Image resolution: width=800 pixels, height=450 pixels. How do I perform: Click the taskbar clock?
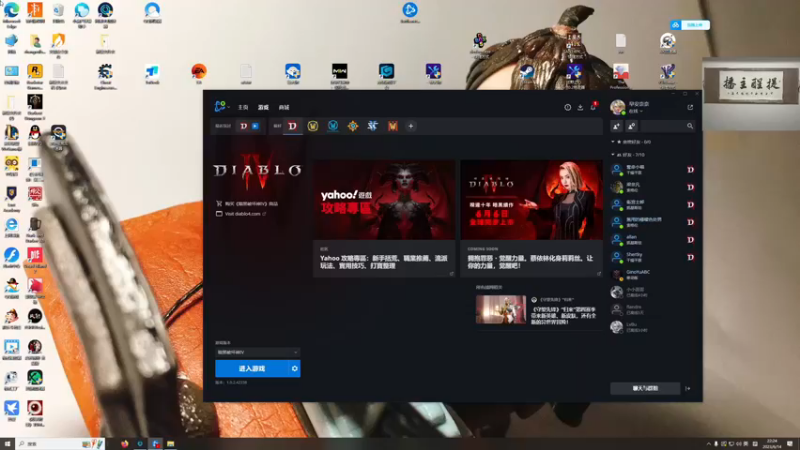(772, 444)
